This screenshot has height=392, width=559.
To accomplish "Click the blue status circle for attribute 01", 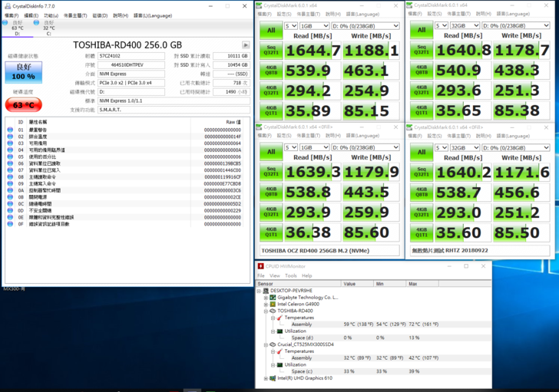I will 9,130.
